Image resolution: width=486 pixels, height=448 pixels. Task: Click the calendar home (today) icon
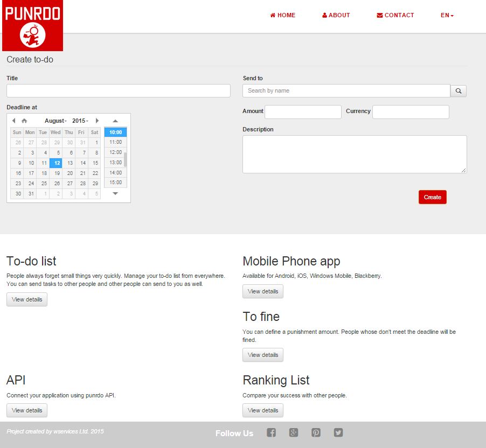pos(24,121)
